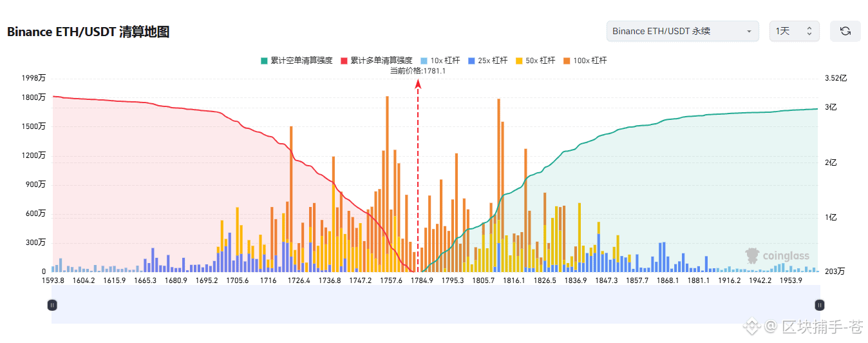Click the 1953.9 price axis label

click(x=790, y=280)
